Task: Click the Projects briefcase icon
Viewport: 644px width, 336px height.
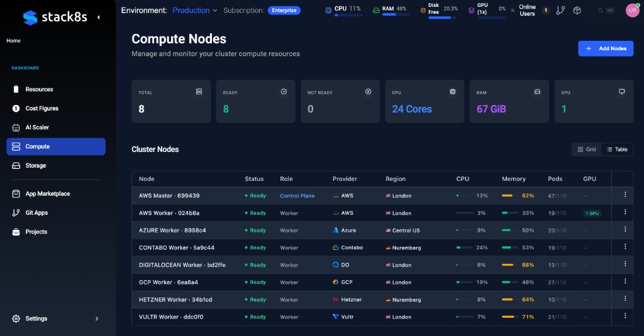Action: [16, 232]
